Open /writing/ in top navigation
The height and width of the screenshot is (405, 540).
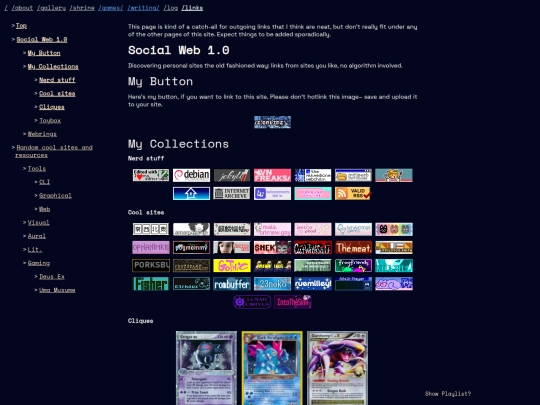[144, 8]
